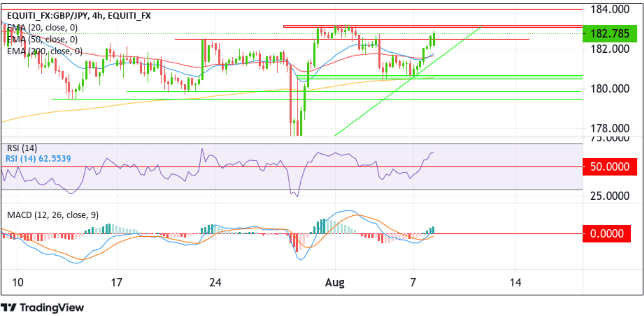Screen dimensions: 644x316
Task: Click the 25.0000 RSI axis label
Action: point(610,196)
